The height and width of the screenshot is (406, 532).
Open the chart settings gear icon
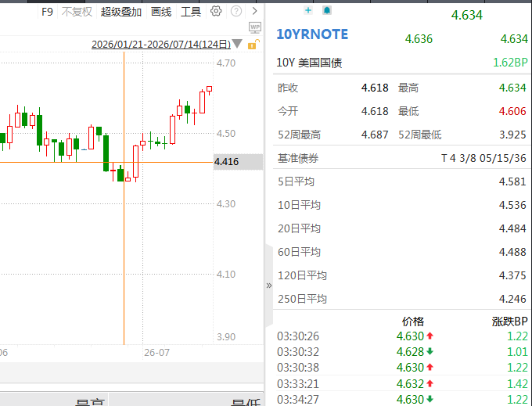(x=216, y=11)
